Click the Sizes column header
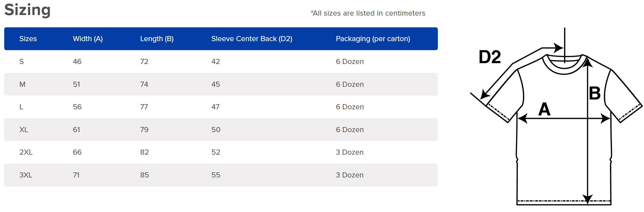This screenshot has height=212, width=644. (28, 39)
